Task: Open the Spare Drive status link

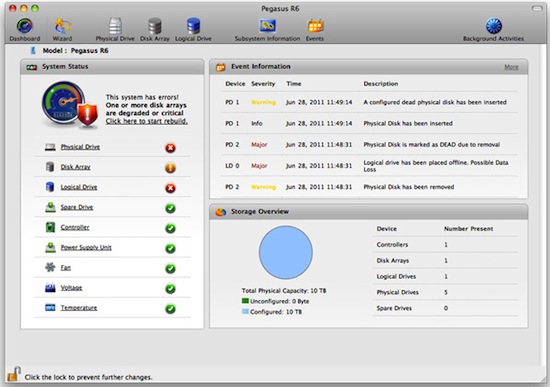Action: pos(77,207)
